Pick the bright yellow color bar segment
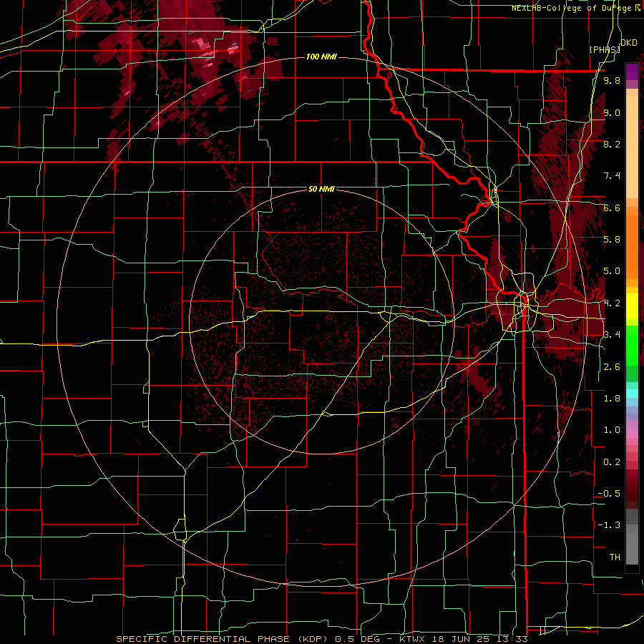 tap(632, 306)
